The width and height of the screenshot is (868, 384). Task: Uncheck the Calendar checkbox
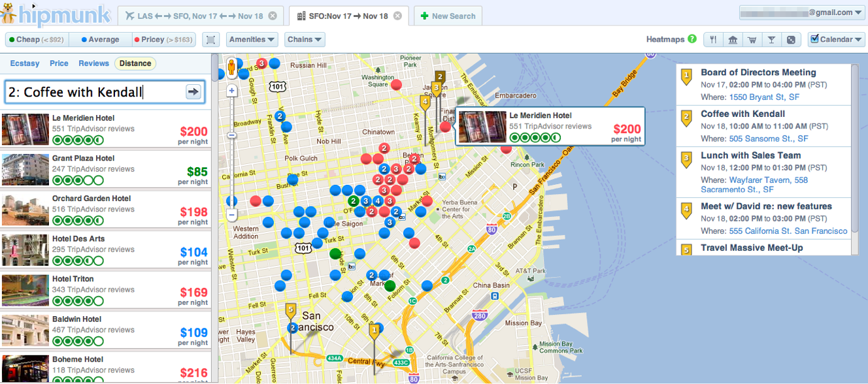tap(814, 39)
